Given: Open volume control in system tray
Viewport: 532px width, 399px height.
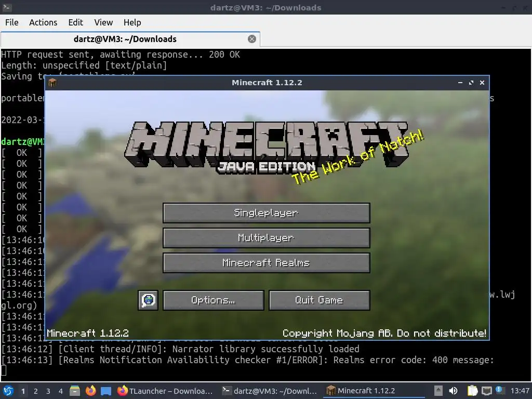Looking at the screenshot, I should pos(453,391).
